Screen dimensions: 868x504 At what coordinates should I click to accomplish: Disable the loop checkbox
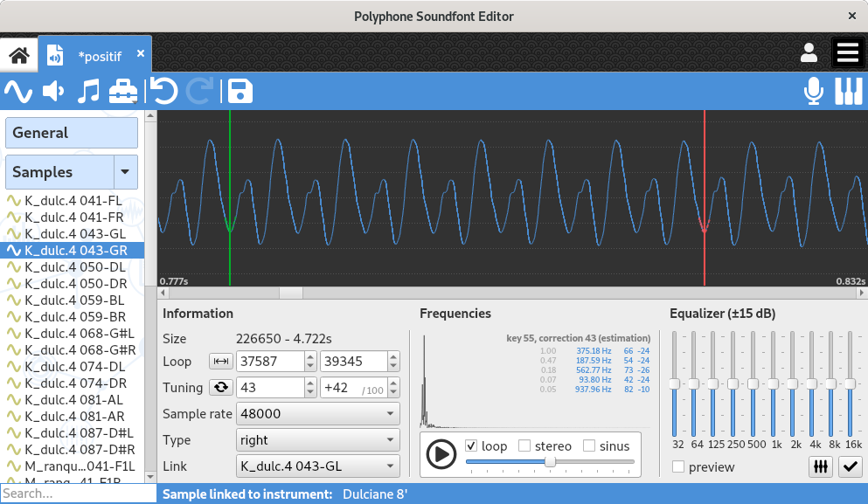point(472,445)
